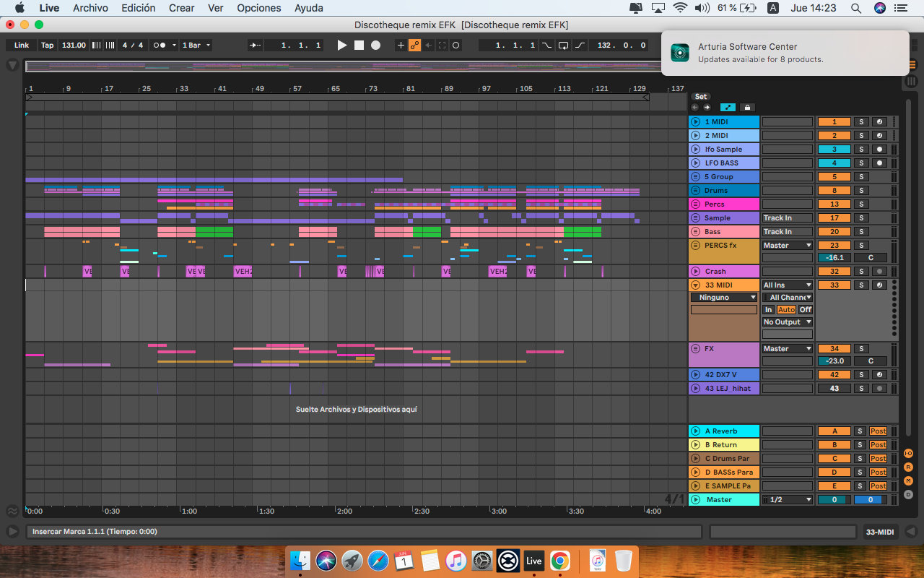Open the 33 MIDI All Ins dropdown
This screenshot has height=578, width=924.
coord(788,285)
